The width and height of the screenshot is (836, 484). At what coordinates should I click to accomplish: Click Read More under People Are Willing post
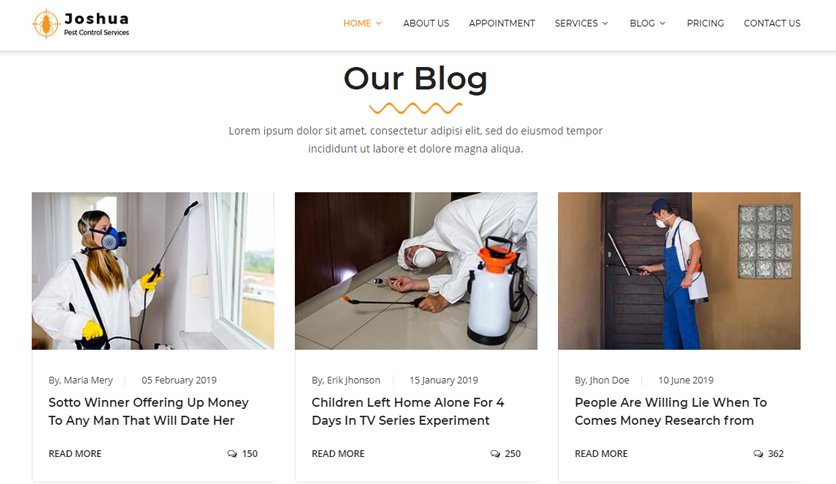[601, 454]
